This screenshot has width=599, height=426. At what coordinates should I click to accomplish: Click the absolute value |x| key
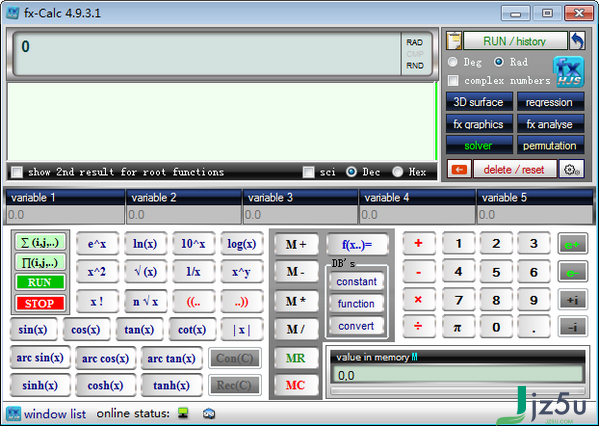(x=242, y=330)
